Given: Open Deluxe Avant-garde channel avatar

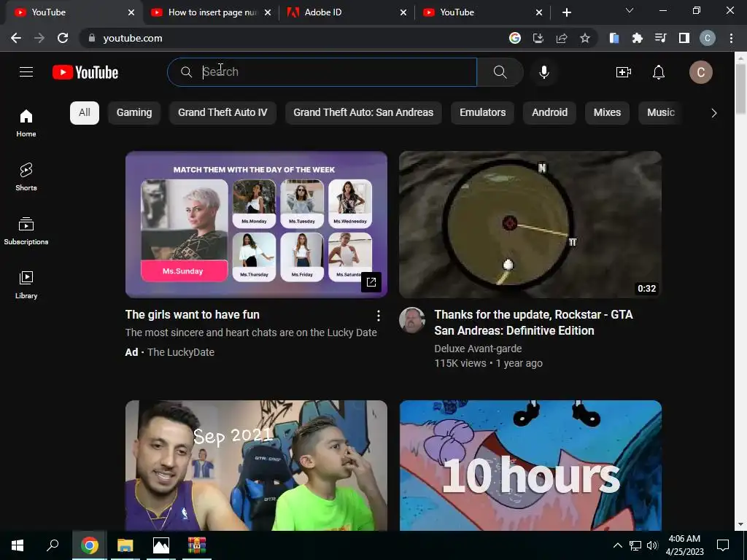Looking at the screenshot, I should pos(412,320).
